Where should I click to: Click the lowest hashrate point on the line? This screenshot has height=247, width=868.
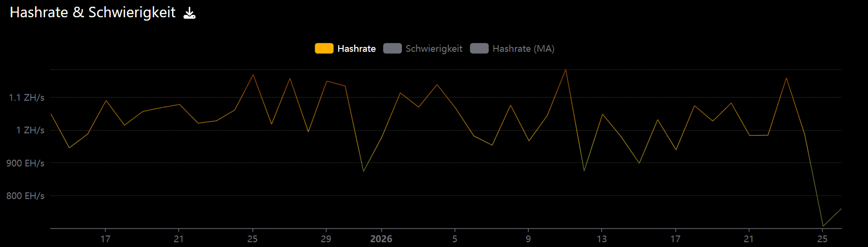coord(823,226)
